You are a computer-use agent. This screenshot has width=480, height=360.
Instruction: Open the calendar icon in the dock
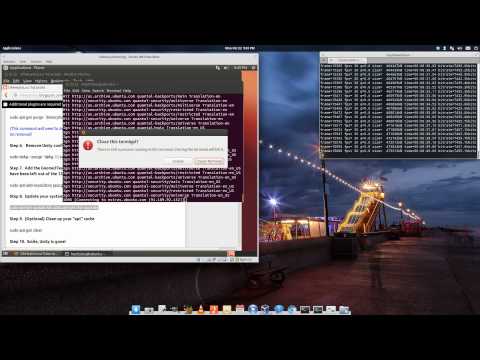(240, 309)
